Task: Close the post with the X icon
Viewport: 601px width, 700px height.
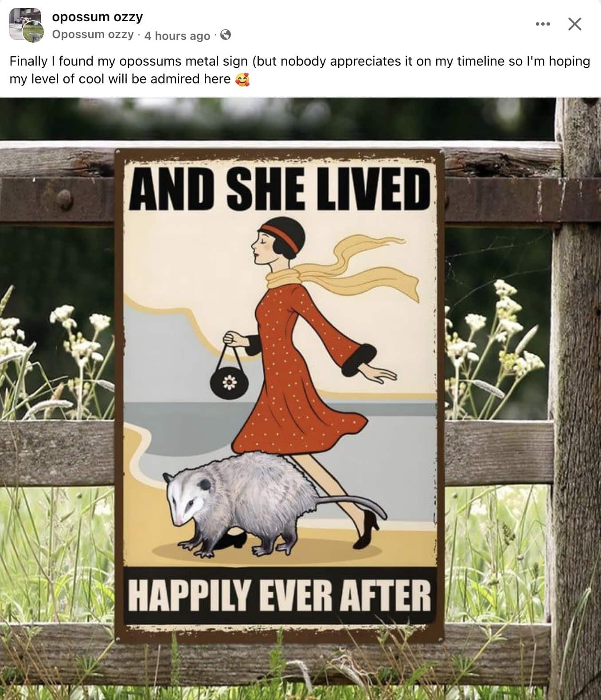Action: click(x=575, y=24)
